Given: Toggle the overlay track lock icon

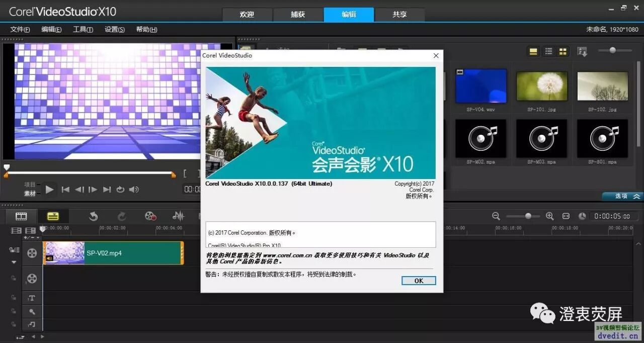Looking at the screenshot, I should tap(14, 278).
